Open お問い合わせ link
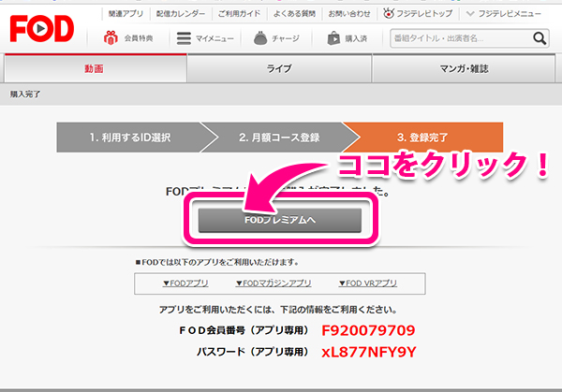562x392 pixels. click(x=349, y=14)
